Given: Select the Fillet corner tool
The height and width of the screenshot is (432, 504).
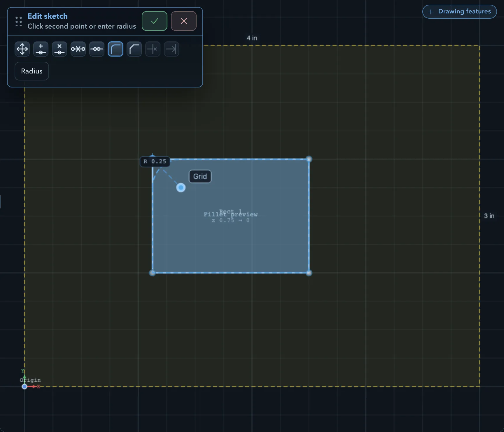Looking at the screenshot, I should coord(116,49).
